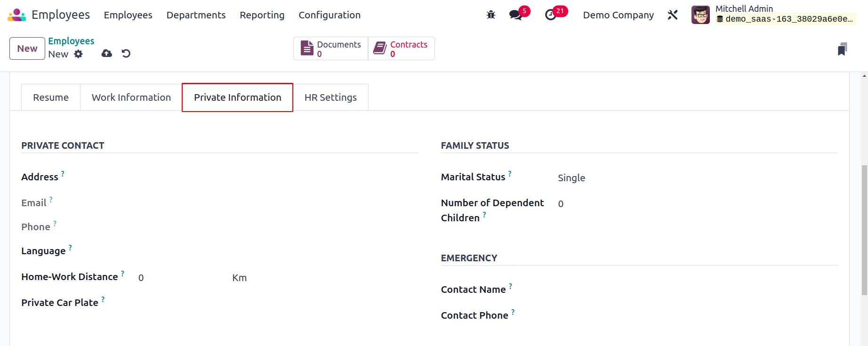Click the debug bug icon
Viewport: 868px width, 346px height.
tap(491, 15)
